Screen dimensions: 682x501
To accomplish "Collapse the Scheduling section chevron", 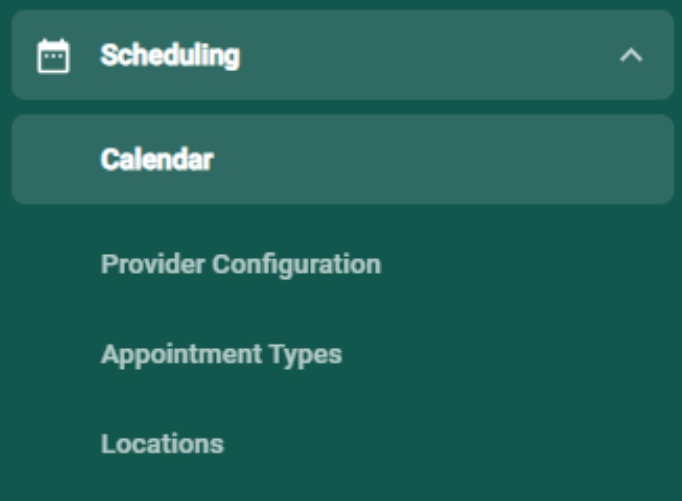I will (x=631, y=56).
